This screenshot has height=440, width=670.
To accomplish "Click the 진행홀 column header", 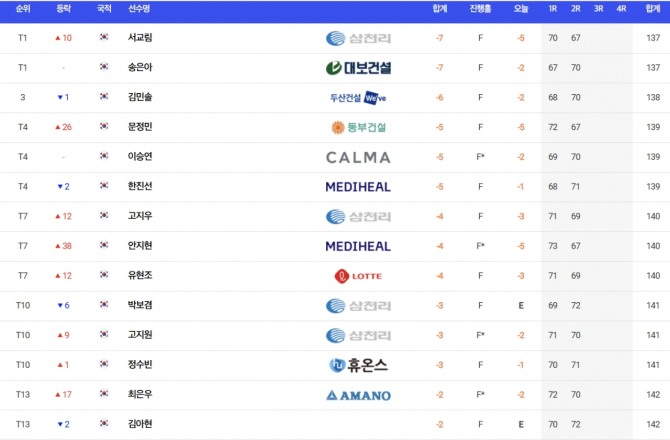I will coord(480,9).
